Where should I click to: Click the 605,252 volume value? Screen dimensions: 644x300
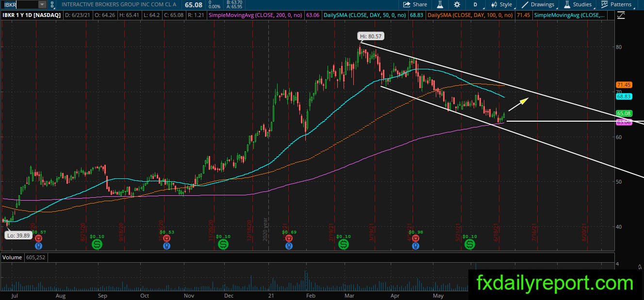(x=35, y=257)
